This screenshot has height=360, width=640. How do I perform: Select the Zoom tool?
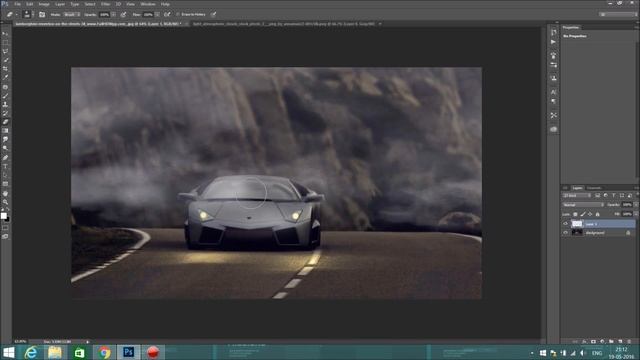click(x=5, y=202)
